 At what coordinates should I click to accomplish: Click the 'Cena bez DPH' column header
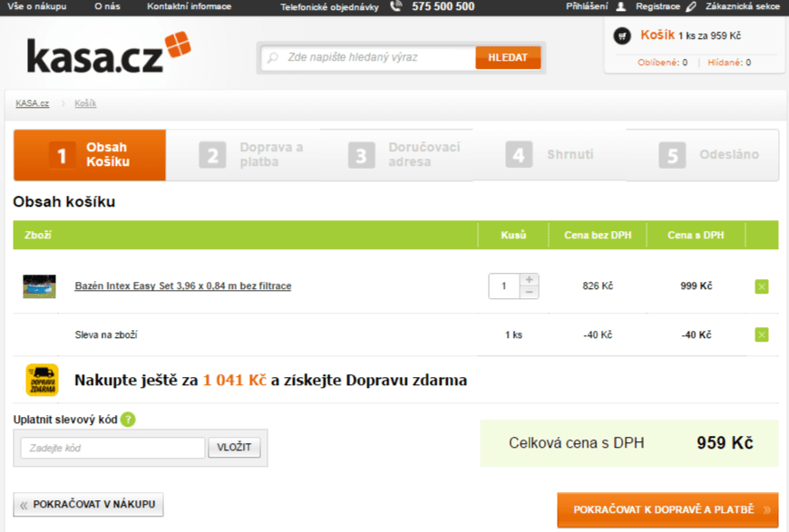coord(598,236)
